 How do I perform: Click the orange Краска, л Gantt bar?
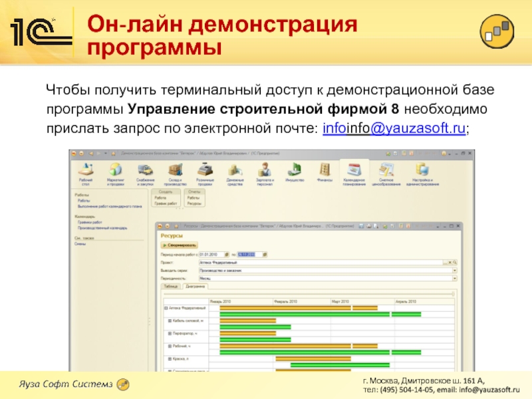(313, 358)
